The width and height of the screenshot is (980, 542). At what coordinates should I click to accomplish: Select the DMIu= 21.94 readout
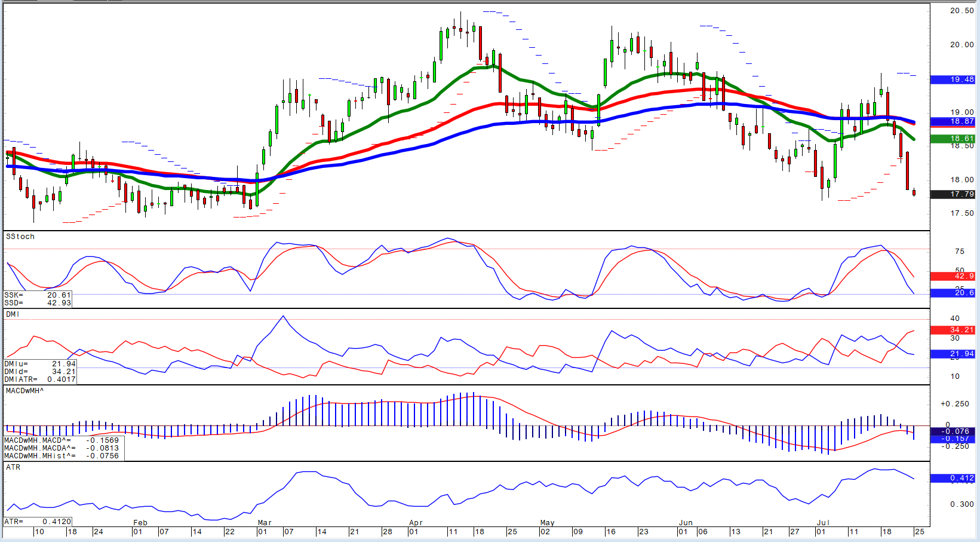tap(40, 364)
